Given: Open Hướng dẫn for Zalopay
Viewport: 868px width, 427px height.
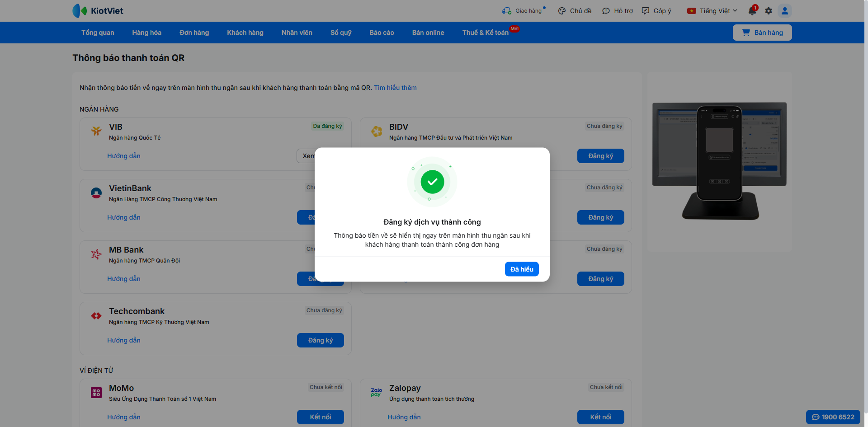Looking at the screenshot, I should (404, 417).
